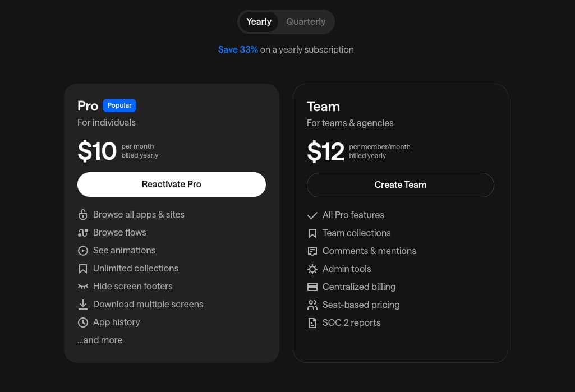The image size is (575, 392).
Task: Click the lock icon beside Browse all apps
Action: 83,215
